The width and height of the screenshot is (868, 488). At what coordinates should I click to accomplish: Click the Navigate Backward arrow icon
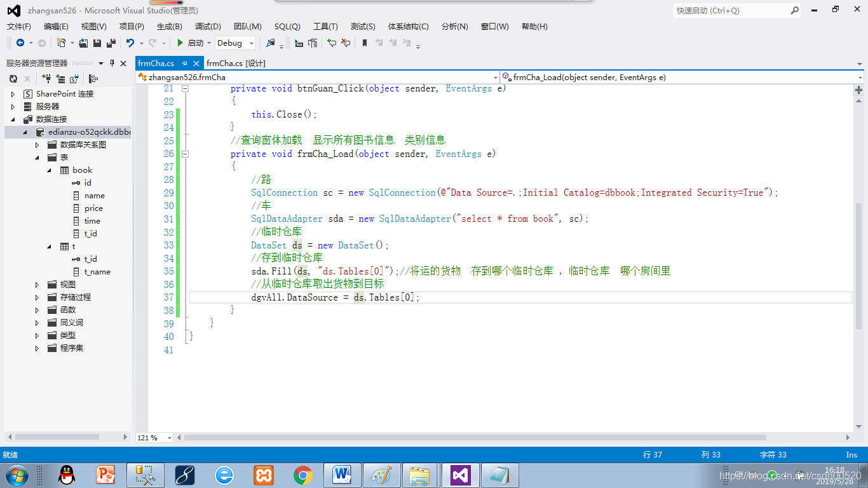pyautogui.click(x=20, y=43)
